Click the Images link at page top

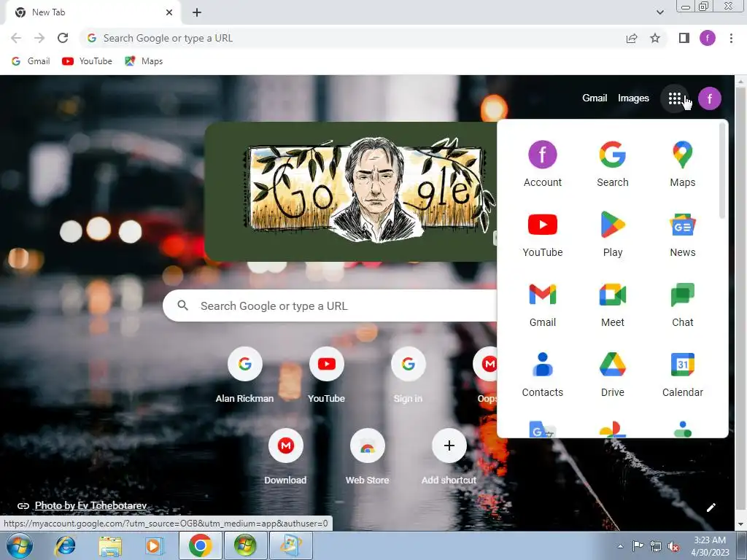633,98
